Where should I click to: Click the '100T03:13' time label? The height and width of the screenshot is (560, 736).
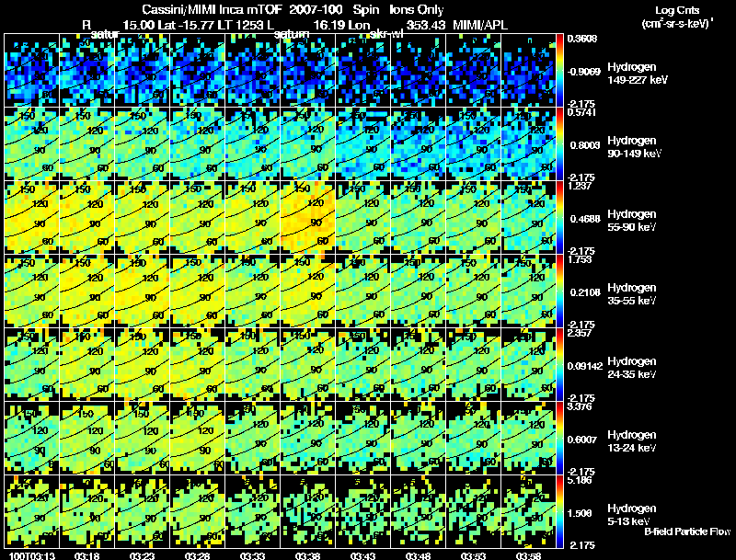32,556
